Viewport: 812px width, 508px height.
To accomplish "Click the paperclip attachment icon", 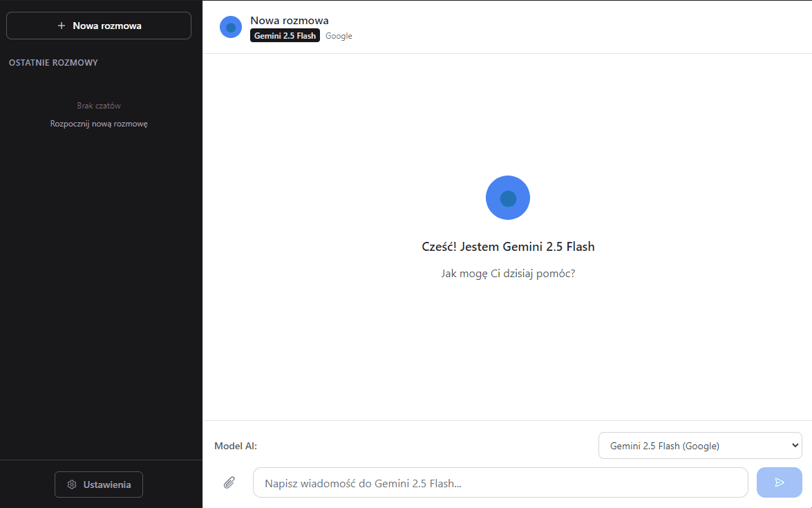I will click(229, 482).
